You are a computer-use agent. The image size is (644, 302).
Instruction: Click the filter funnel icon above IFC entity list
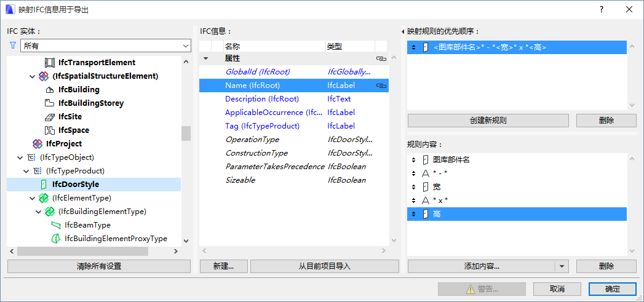pos(12,46)
